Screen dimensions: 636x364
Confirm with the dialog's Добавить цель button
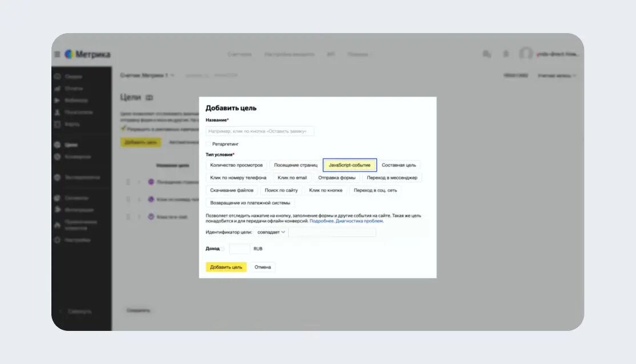226,267
